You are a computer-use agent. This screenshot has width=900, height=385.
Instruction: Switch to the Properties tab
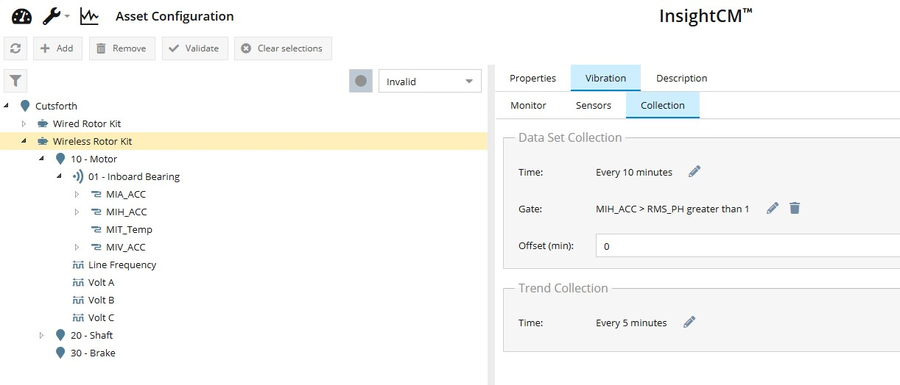click(533, 78)
